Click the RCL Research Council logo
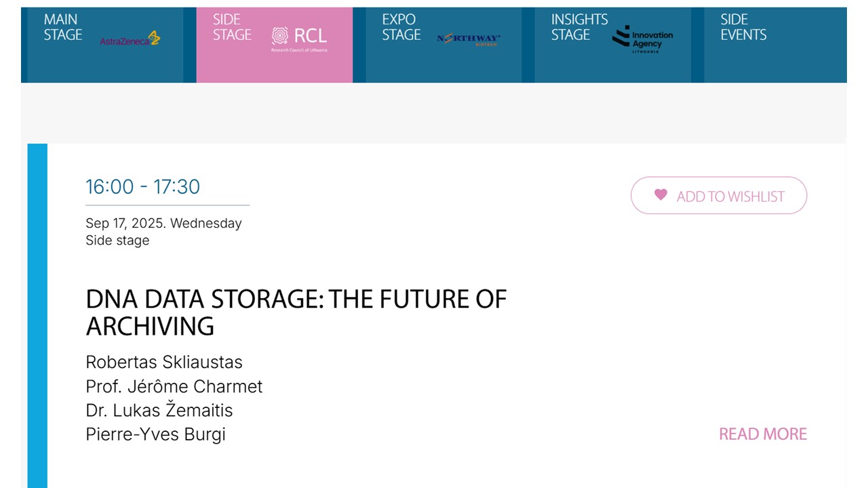The height and width of the screenshot is (488, 868). 299,39
